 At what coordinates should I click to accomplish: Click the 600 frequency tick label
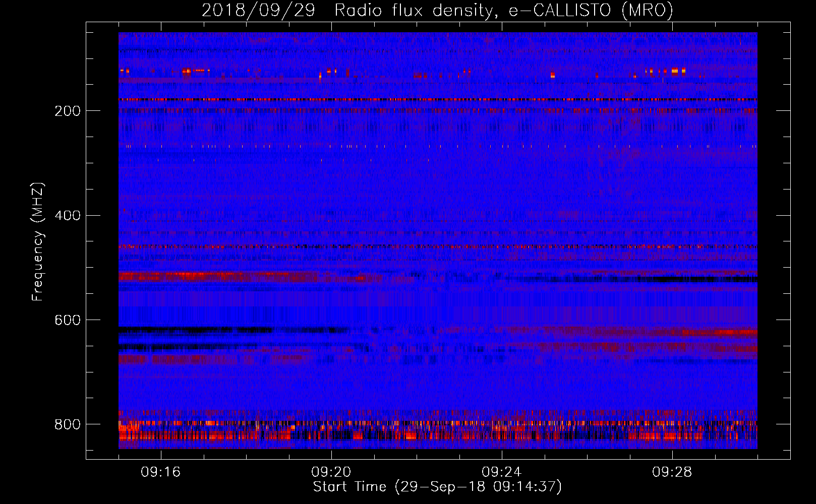(68, 321)
